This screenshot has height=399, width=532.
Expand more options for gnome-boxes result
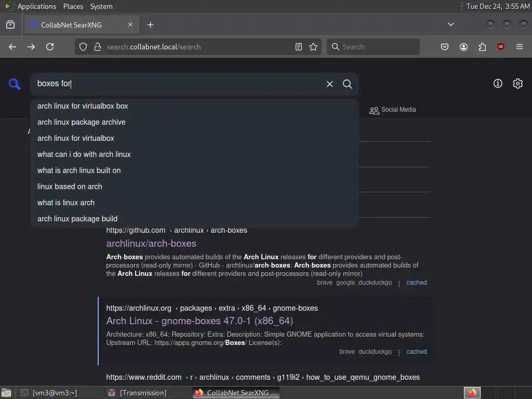point(399,353)
